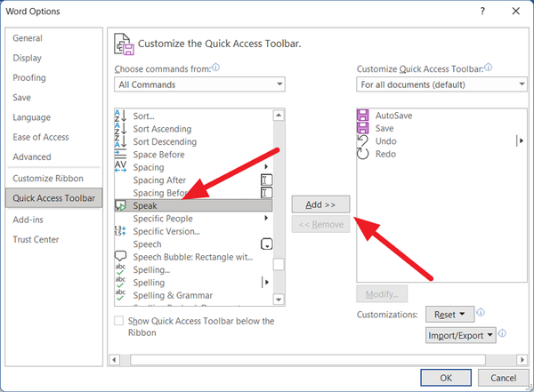Image resolution: width=534 pixels, height=392 pixels.
Task: Go to the Language category
Action: 32,117
